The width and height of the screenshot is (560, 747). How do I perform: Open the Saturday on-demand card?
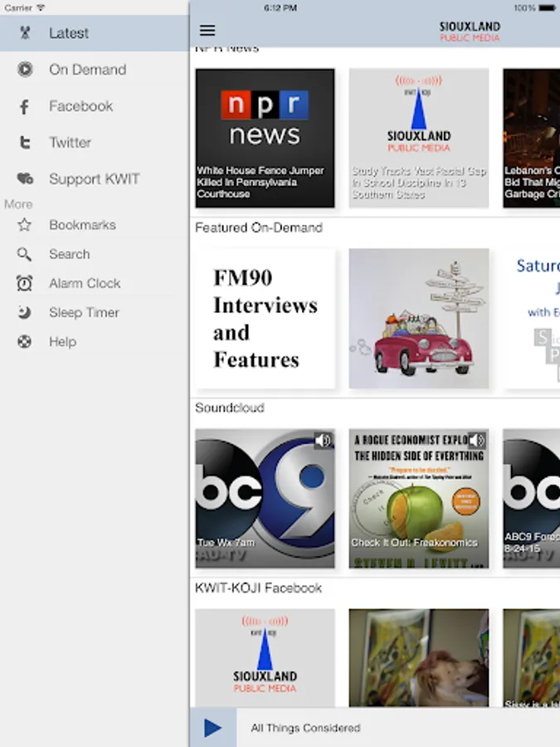click(532, 318)
